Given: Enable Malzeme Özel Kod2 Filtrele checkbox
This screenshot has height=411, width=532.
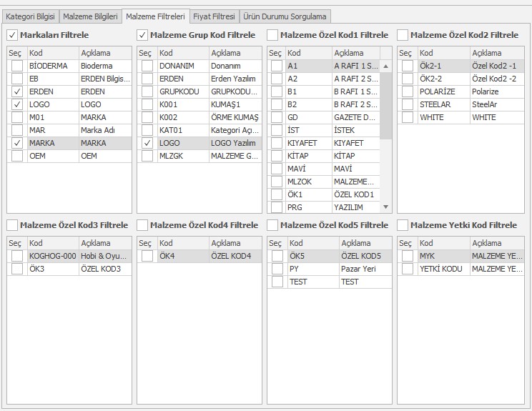Looking at the screenshot, I should [403, 35].
